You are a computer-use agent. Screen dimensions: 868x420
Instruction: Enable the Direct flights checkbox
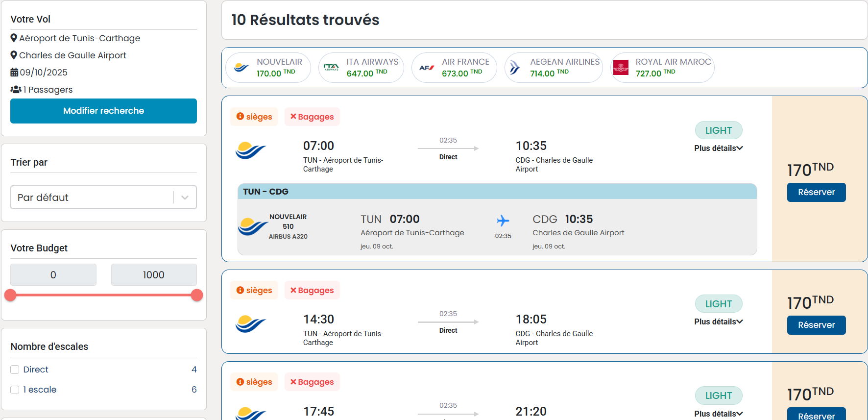(15, 370)
